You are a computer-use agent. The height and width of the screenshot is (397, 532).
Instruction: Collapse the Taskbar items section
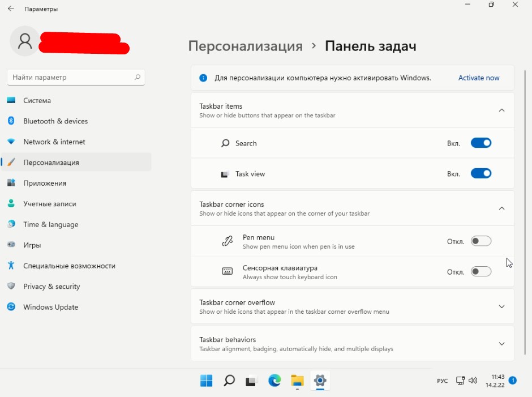pos(501,110)
